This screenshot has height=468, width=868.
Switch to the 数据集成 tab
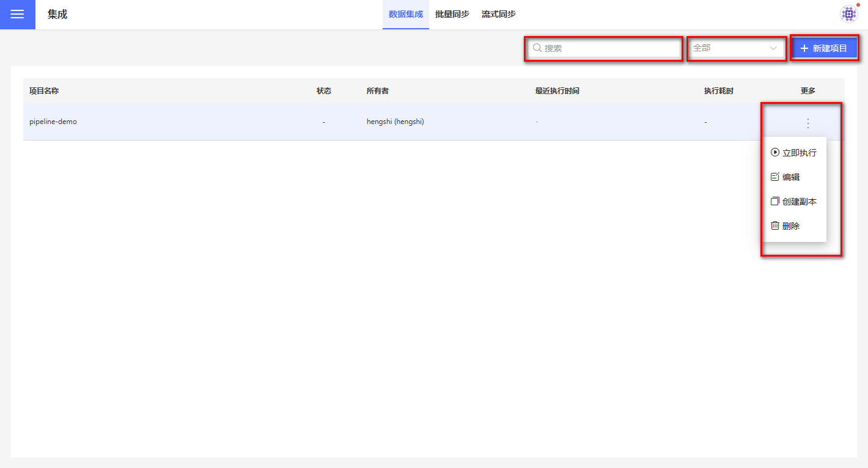405,14
